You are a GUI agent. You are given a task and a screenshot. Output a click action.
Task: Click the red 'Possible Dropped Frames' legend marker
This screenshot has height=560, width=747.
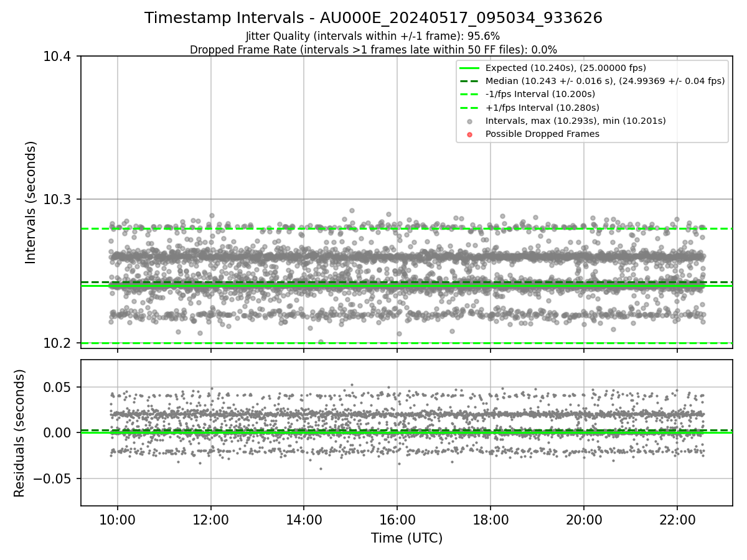469,134
